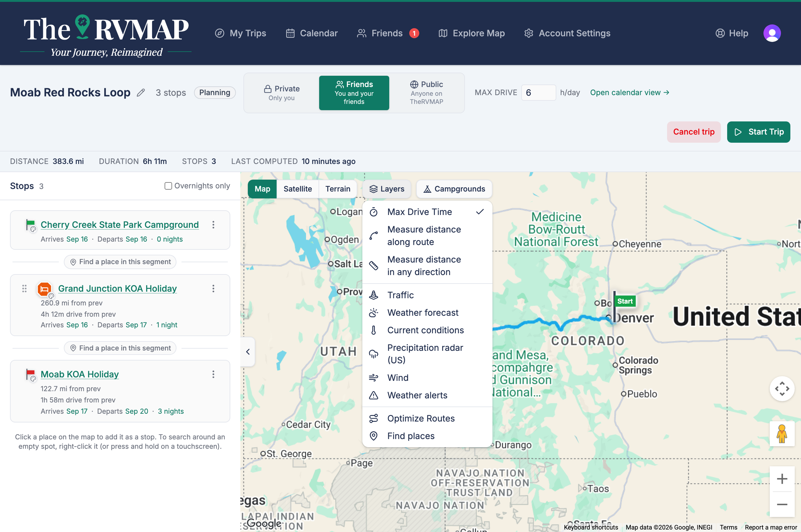Open Account Settings
This screenshot has height=532, width=801.
(x=567, y=33)
